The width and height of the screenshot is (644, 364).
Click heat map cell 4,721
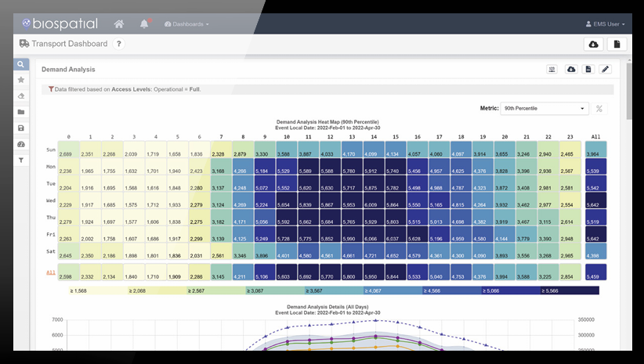coord(374,250)
